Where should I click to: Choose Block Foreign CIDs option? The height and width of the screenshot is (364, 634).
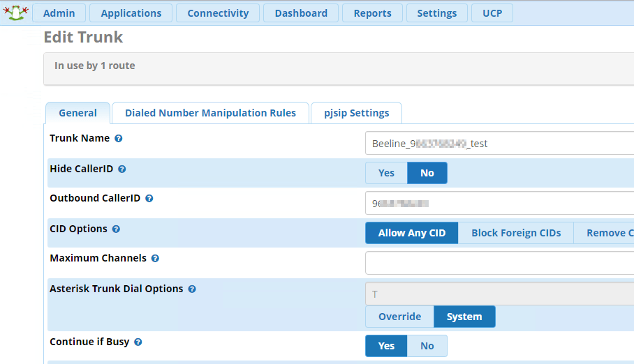(516, 233)
